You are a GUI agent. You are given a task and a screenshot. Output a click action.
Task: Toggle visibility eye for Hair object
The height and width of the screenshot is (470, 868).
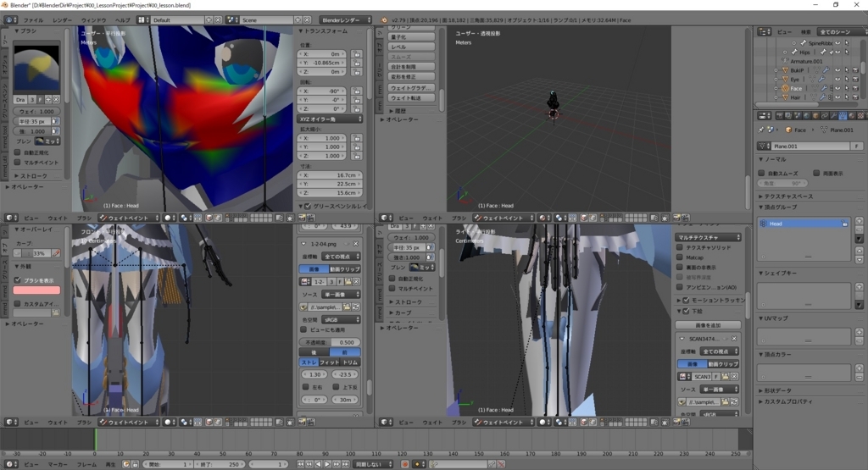pos(837,97)
